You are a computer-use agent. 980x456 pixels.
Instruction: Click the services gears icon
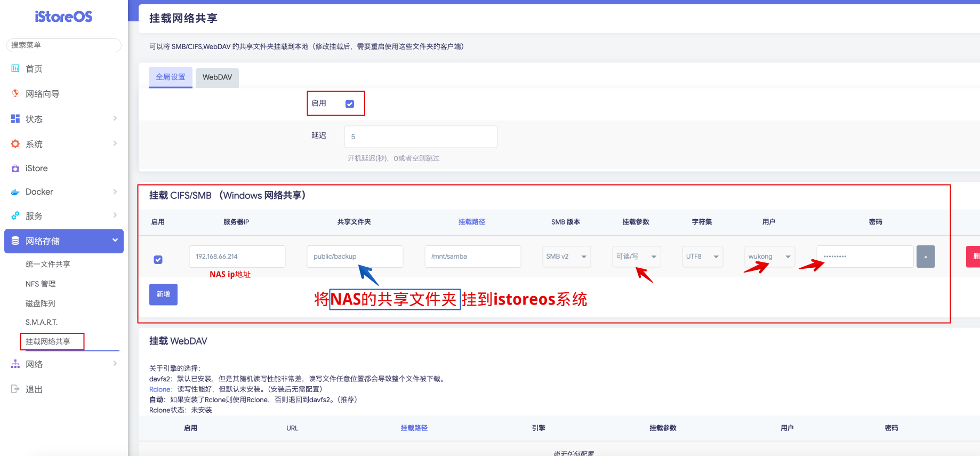click(x=15, y=215)
